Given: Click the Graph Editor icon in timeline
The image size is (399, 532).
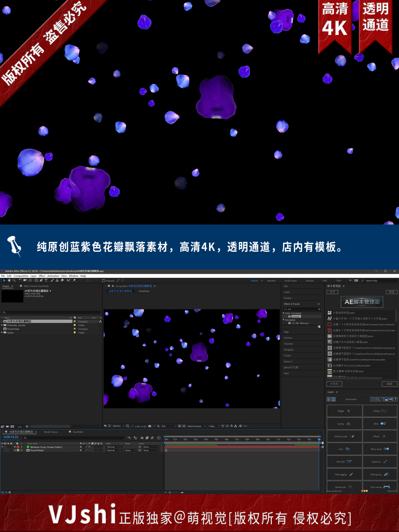Looking at the screenshot, I should pyautogui.click(x=159, y=438).
